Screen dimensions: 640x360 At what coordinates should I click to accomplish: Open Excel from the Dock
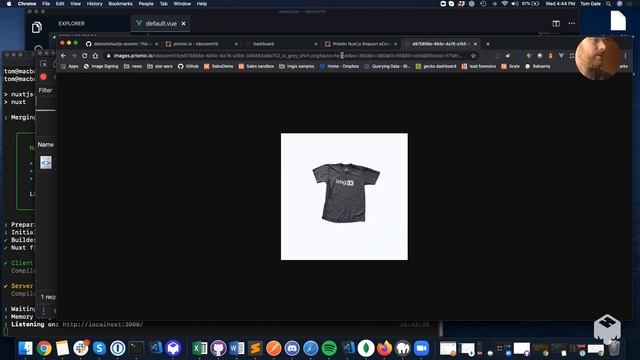tap(200, 348)
